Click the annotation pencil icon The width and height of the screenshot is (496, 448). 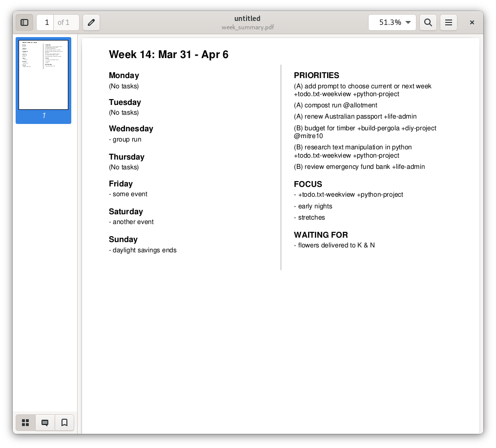(x=91, y=22)
